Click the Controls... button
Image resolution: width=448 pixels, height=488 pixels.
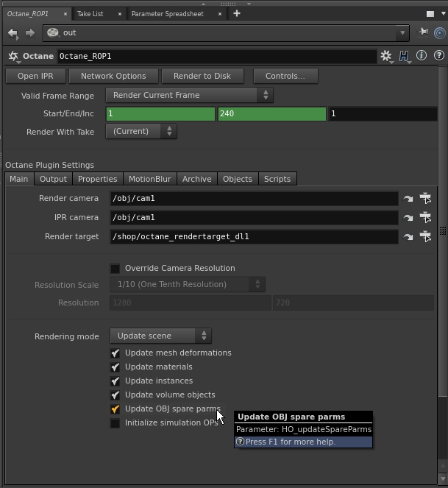click(285, 77)
